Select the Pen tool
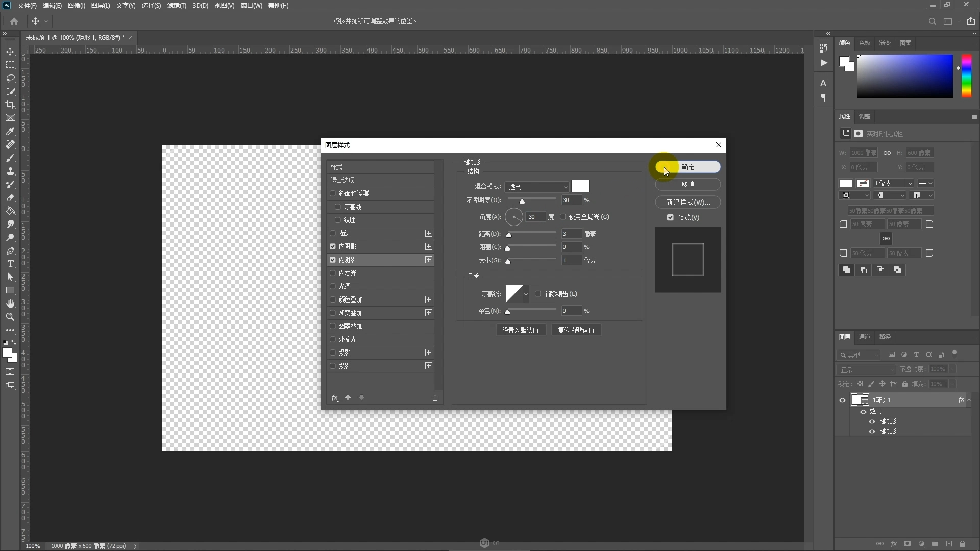 [10, 251]
